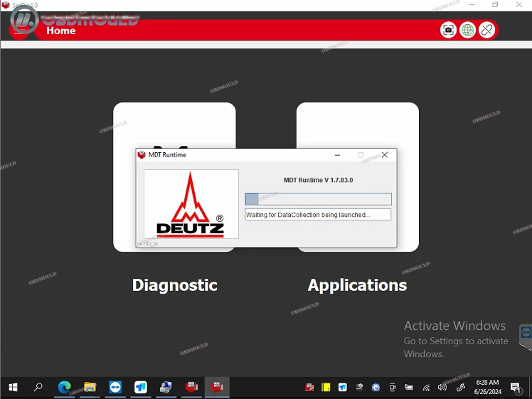Click the MDT Runtime title bar icon
The height and width of the screenshot is (399, 532).
(142, 155)
